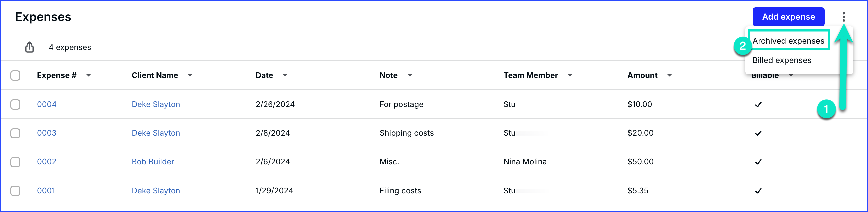Click the Add expense button
Viewport: 868px width, 212px height.
coord(788,17)
